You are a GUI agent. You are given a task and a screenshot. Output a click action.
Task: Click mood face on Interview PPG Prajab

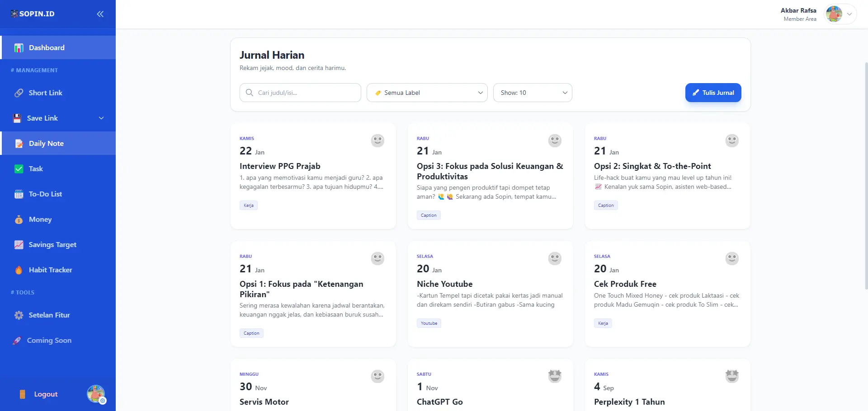point(377,140)
